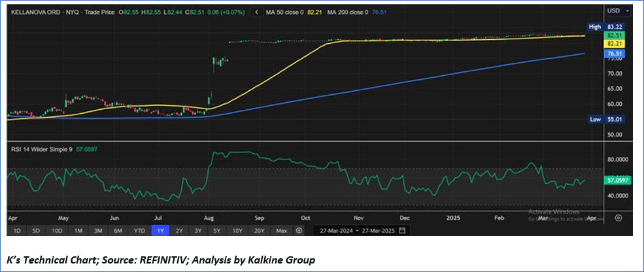Image resolution: width=644 pixels, height=272 pixels.
Task: Show the Max time range
Action: point(281,231)
